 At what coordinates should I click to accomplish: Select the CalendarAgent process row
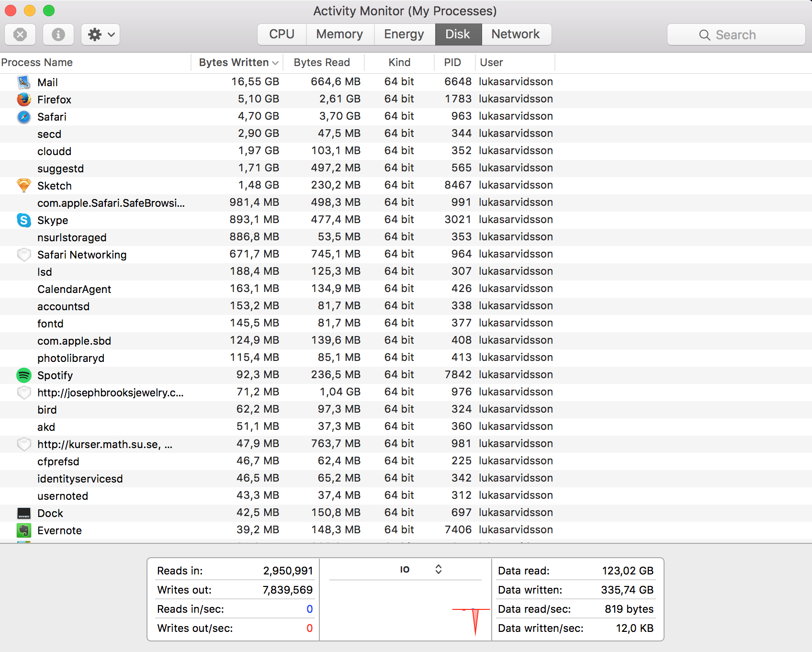(406, 289)
